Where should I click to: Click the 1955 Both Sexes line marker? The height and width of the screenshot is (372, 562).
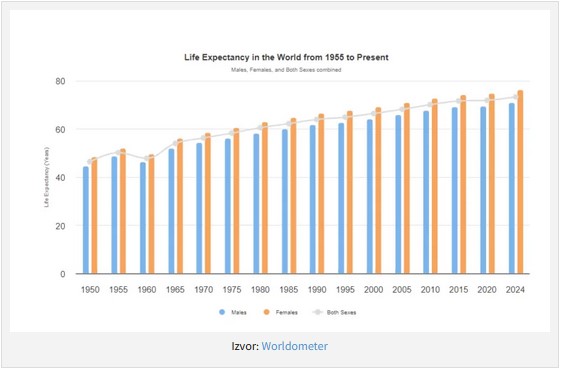click(119, 153)
